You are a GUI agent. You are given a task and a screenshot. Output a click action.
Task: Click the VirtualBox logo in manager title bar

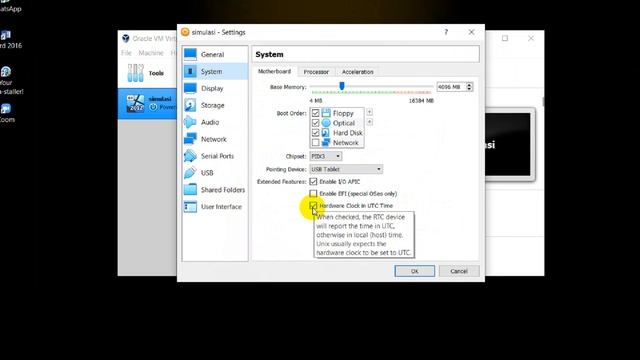coord(126,38)
